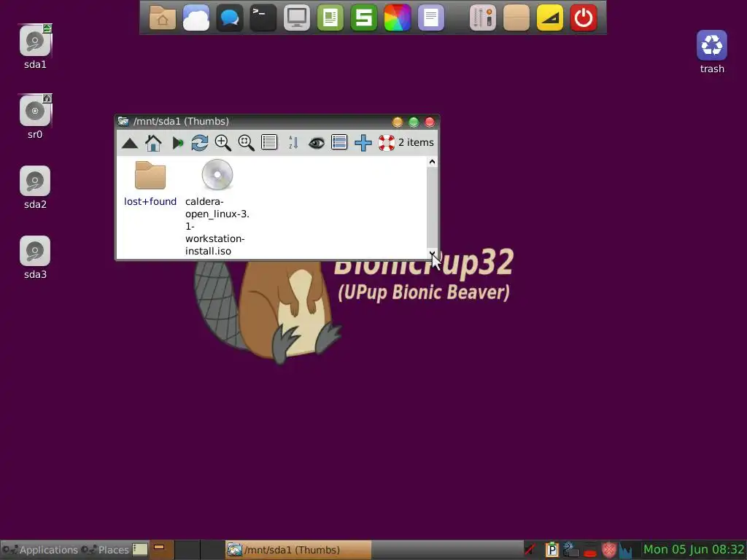Open the trash desktop icon

click(712, 46)
